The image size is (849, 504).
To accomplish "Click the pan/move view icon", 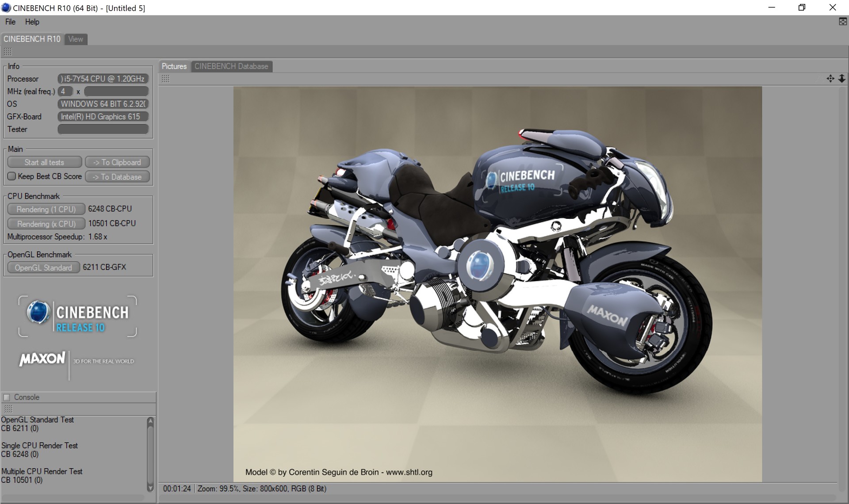I will [830, 79].
